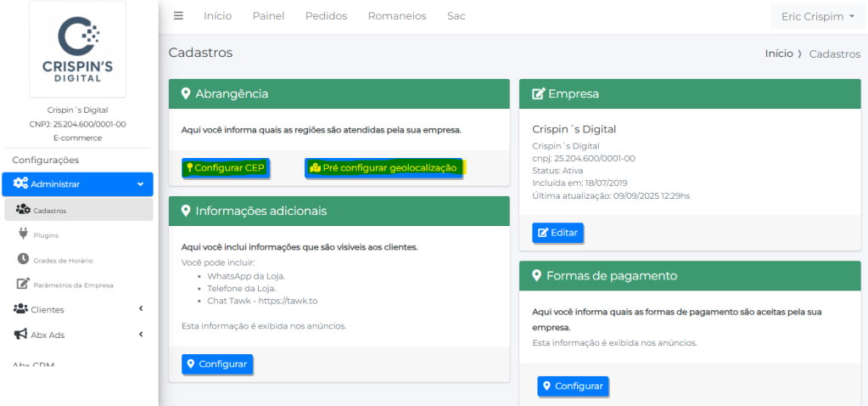This screenshot has height=406, width=868.
Task: Click Pré configurar geolocalização button
Action: coord(384,168)
